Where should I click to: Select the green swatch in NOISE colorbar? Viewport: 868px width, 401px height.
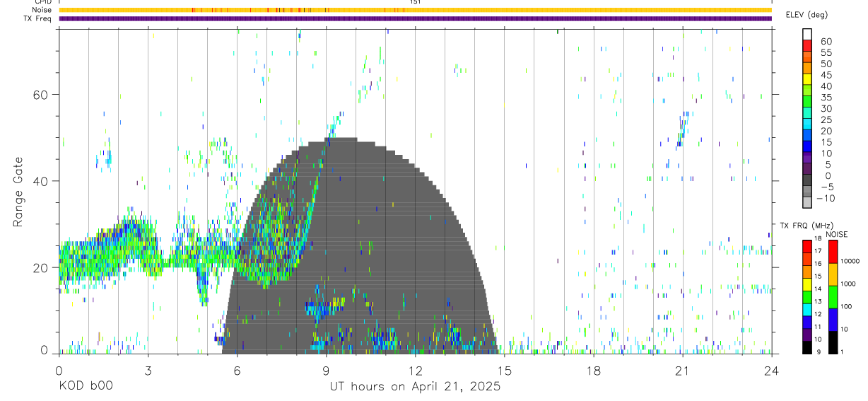point(833,297)
